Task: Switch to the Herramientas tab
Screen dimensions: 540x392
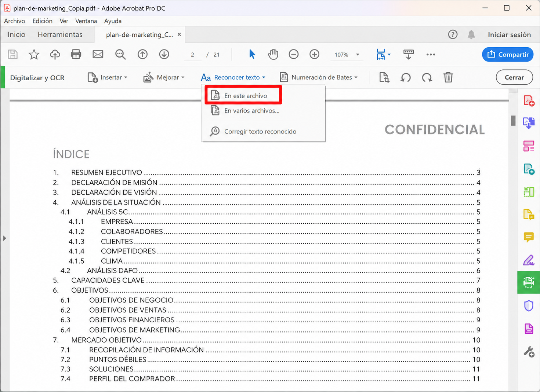Action: (60, 34)
